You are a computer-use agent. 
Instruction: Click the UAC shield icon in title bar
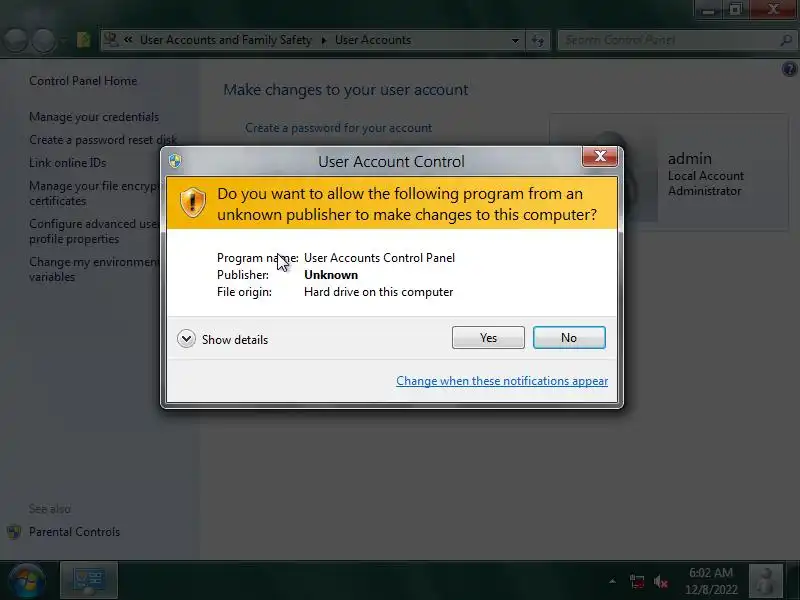click(x=175, y=161)
